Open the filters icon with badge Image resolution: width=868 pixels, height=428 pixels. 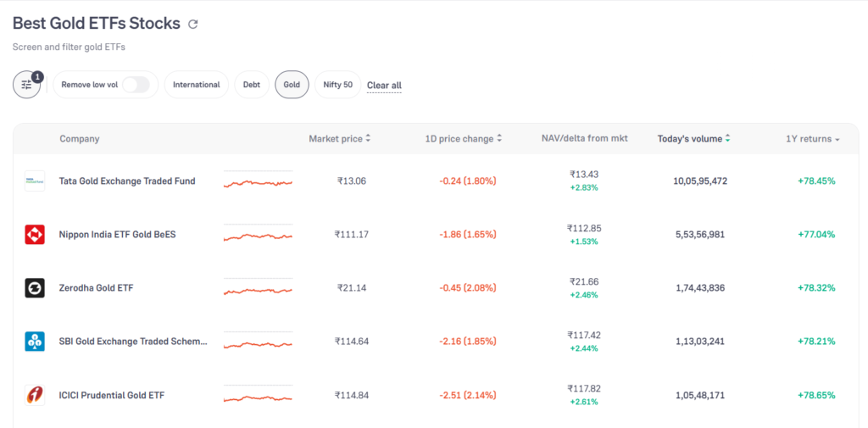[27, 85]
